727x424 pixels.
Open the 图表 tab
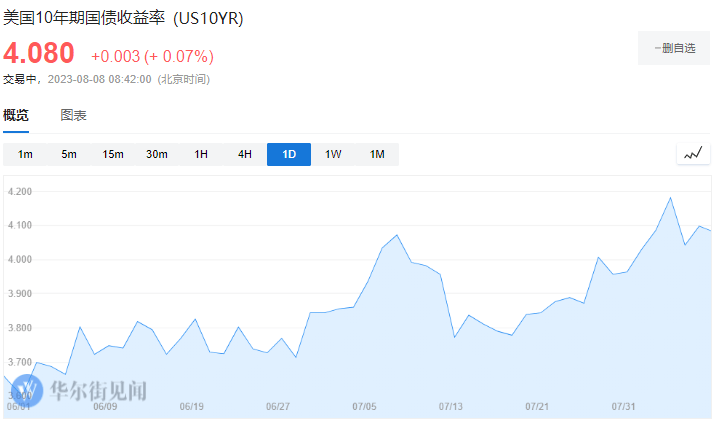tap(73, 115)
